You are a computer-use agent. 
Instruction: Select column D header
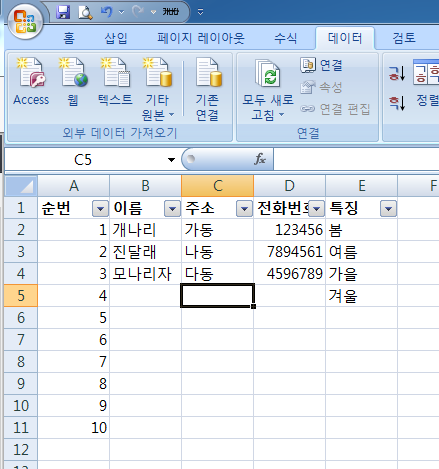(290, 186)
